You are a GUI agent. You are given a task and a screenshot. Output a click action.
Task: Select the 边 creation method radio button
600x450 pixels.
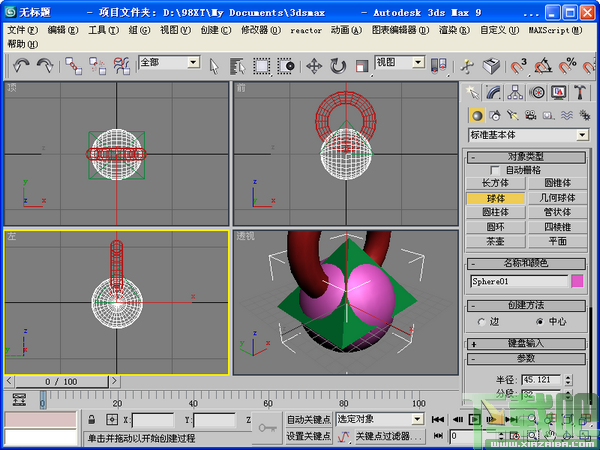tap(481, 321)
